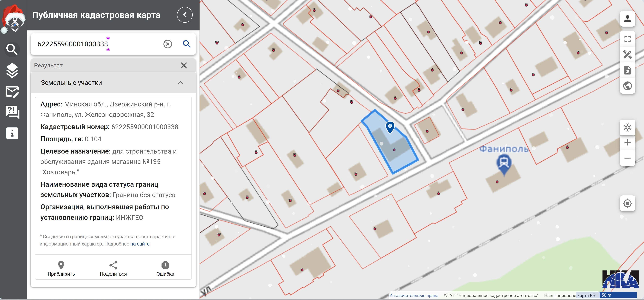
Task: Open the info icon in sidebar
Action: 12,133
